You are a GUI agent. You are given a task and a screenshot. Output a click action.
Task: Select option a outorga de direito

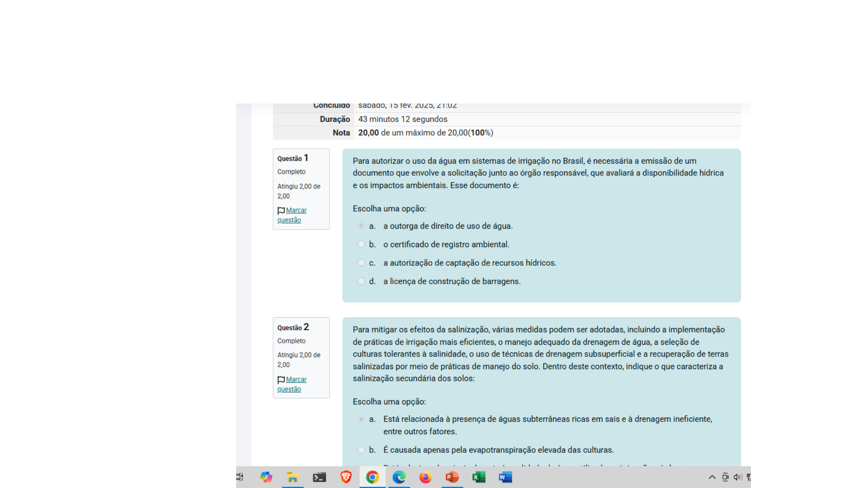[361, 226]
